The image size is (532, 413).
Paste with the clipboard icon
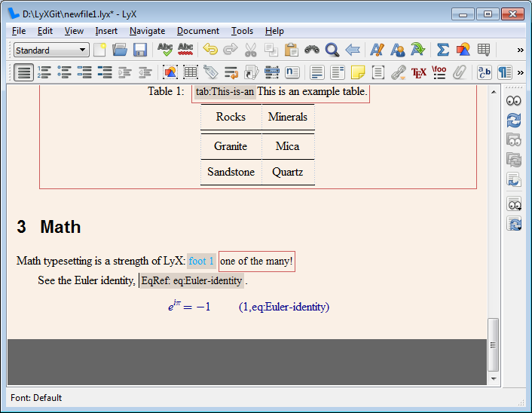click(x=292, y=50)
